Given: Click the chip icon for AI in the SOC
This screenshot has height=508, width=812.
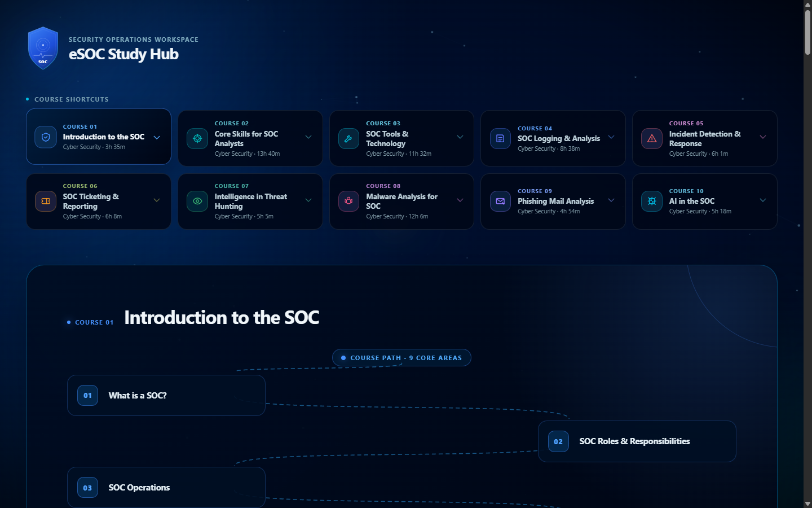Looking at the screenshot, I should pyautogui.click(x=652, y=201).
